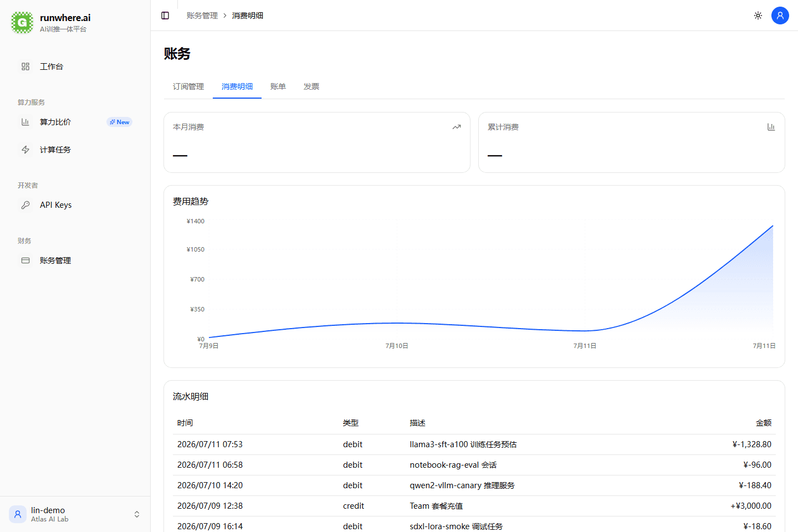Click the trend arrow icon in 本月消费
This screenshot has width=798, height=532.
click(x=457, y=127)
